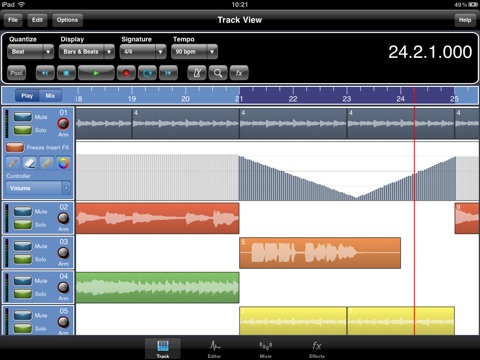Screen dimensions: 480x360
Task: Solo track 03
Action: click(x=23, y=259)
